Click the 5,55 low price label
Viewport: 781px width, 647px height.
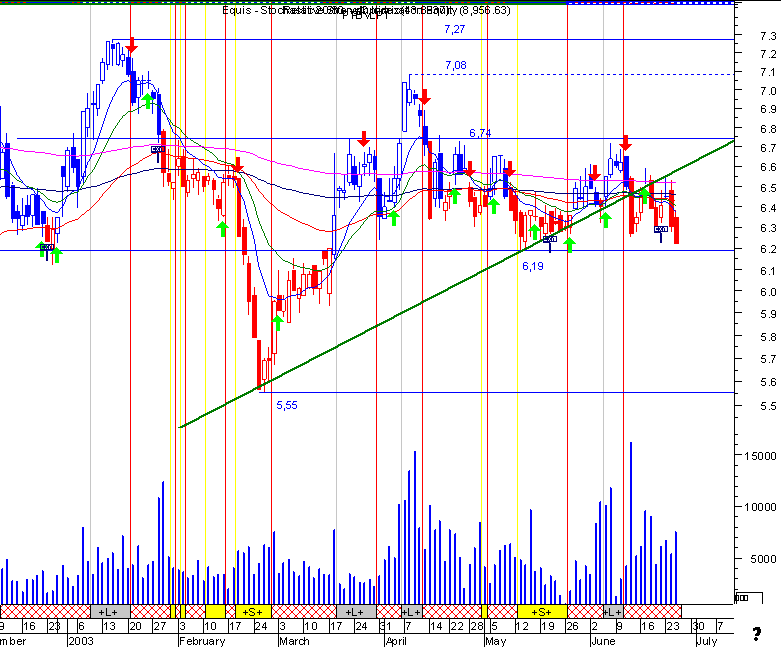click(287, 405)
